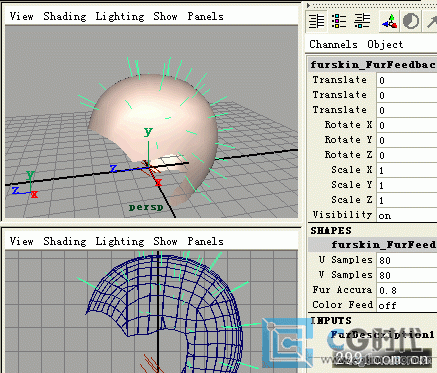The width and height of the screenshot is (437, 373).
Task: Select the Scale X channel label
Action: pyautogui.click(x=351, y=170)
